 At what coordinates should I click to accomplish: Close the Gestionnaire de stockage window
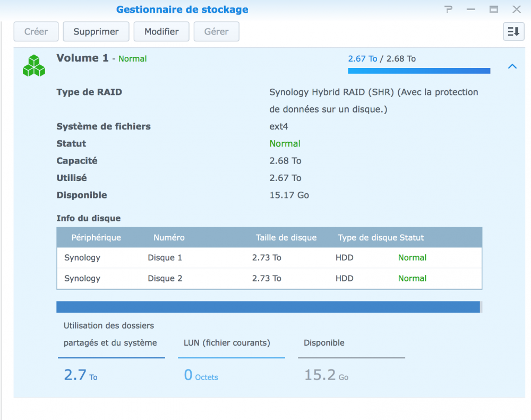pyautogui.click(x=516, y=9)
